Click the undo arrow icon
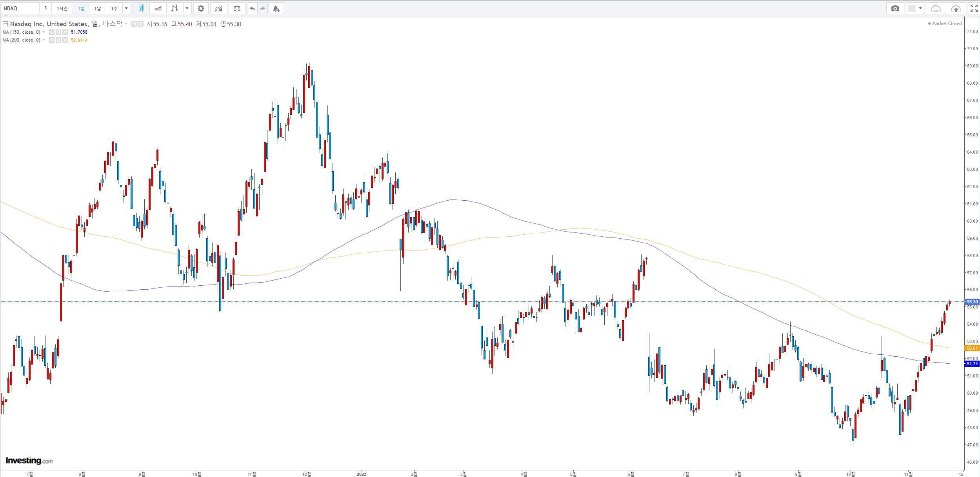 tap(252, 8)
